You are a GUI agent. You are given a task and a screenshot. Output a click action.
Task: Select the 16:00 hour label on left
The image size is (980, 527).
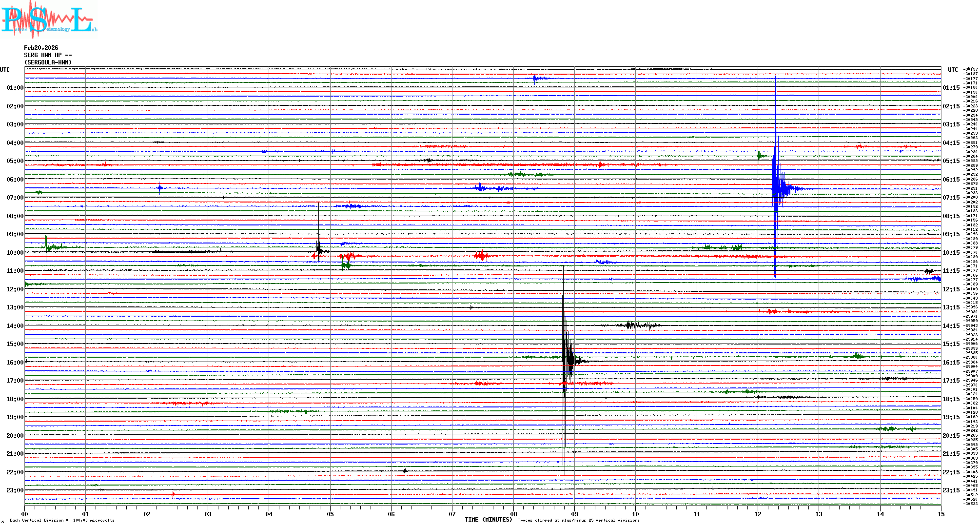tap(15, 363)
